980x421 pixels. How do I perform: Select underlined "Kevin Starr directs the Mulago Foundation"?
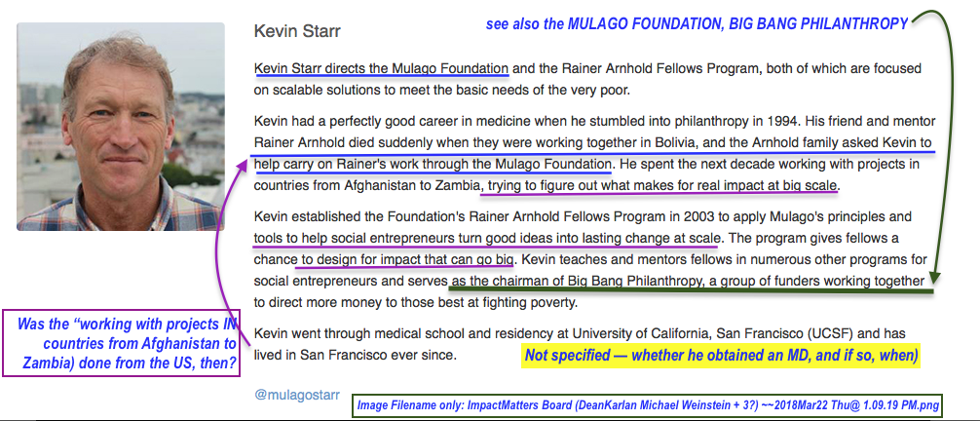[381, 69]
